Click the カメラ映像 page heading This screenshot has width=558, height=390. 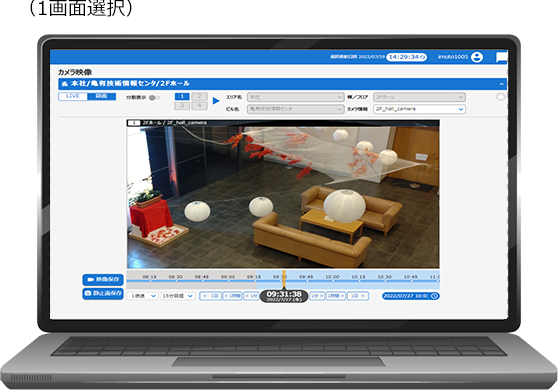point(75,72)
